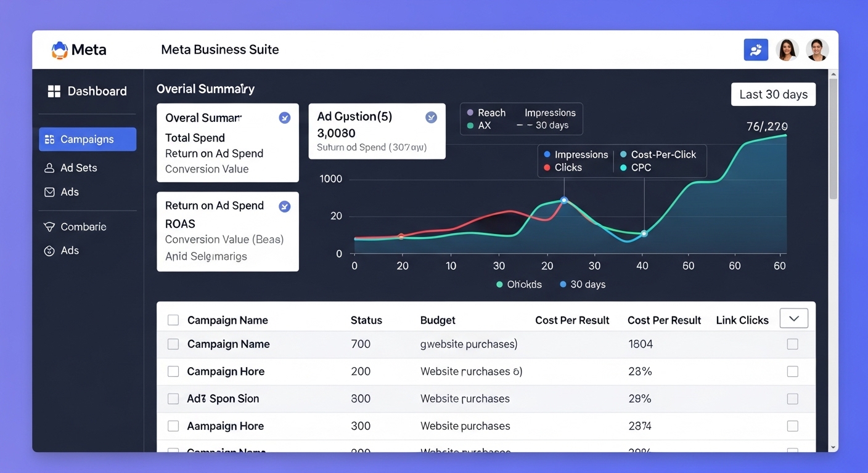The image size is (868, 473).
Task: Toggle the blue-dot 30 days legend below chart
Action: tap(583, 285)
